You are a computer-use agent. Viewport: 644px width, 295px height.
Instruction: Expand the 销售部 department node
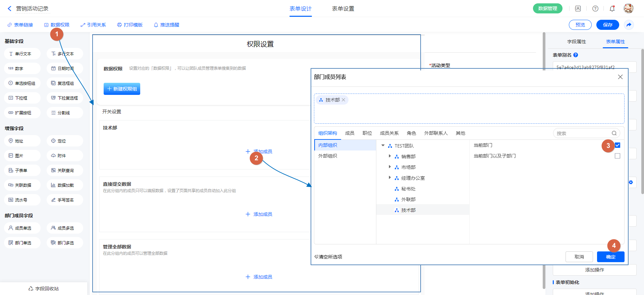coord(390,156)
